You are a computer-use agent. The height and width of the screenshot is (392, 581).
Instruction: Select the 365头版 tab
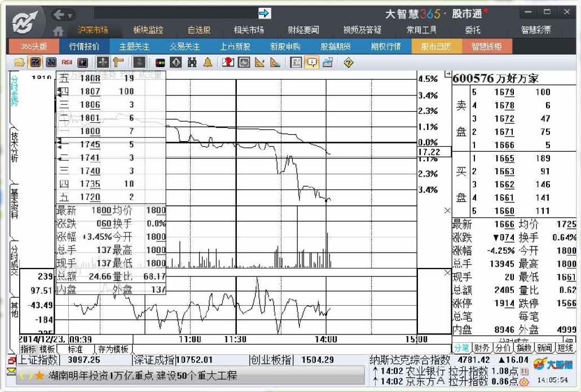click(x=33, y=46)
